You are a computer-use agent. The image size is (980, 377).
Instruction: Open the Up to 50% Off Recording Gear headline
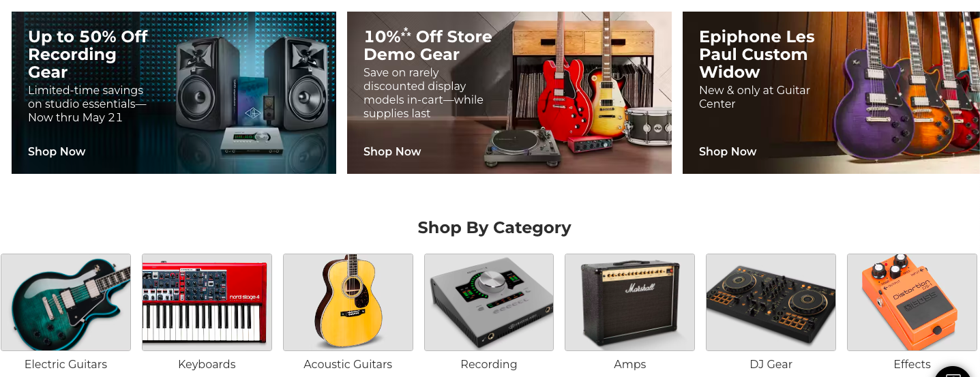click(87, 55)
